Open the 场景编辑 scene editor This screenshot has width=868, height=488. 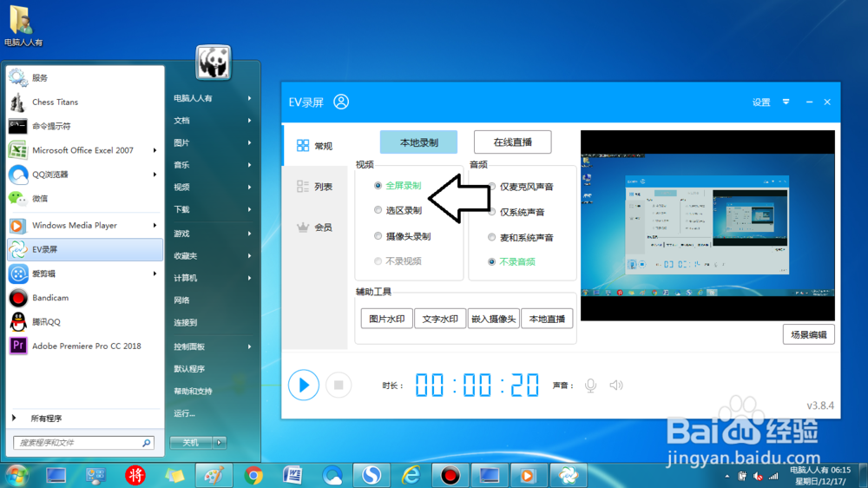pyautogui.click(x=809, y=334)
